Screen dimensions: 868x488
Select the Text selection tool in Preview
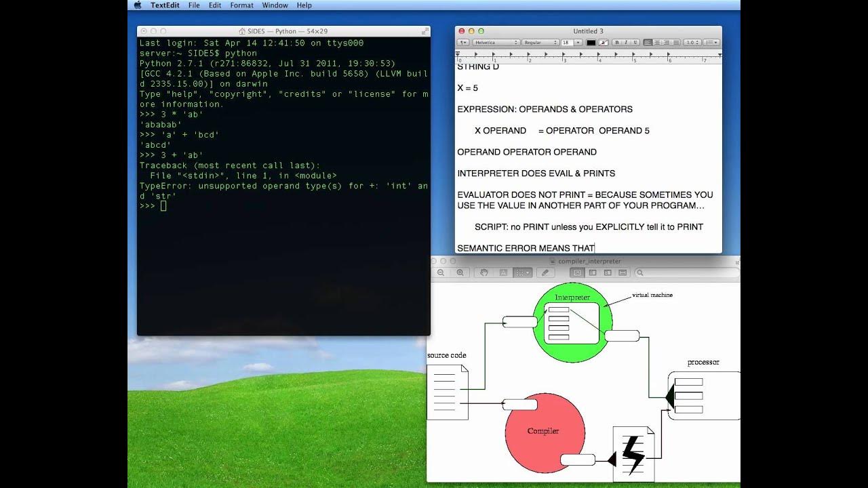[503, 272]
